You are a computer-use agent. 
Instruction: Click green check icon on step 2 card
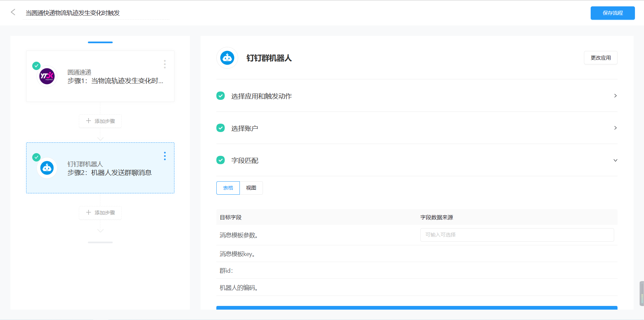coord(37,157)
